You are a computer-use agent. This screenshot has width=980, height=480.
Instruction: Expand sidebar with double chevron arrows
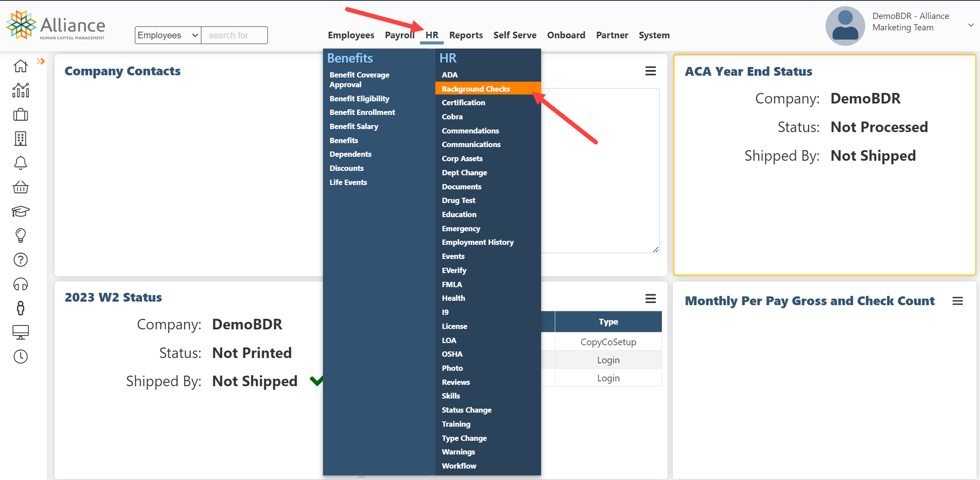click(x=41, y=61)
